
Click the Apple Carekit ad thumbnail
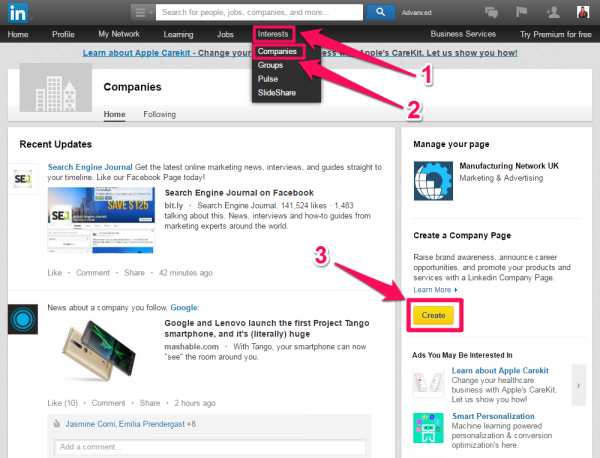coord(428,382)
